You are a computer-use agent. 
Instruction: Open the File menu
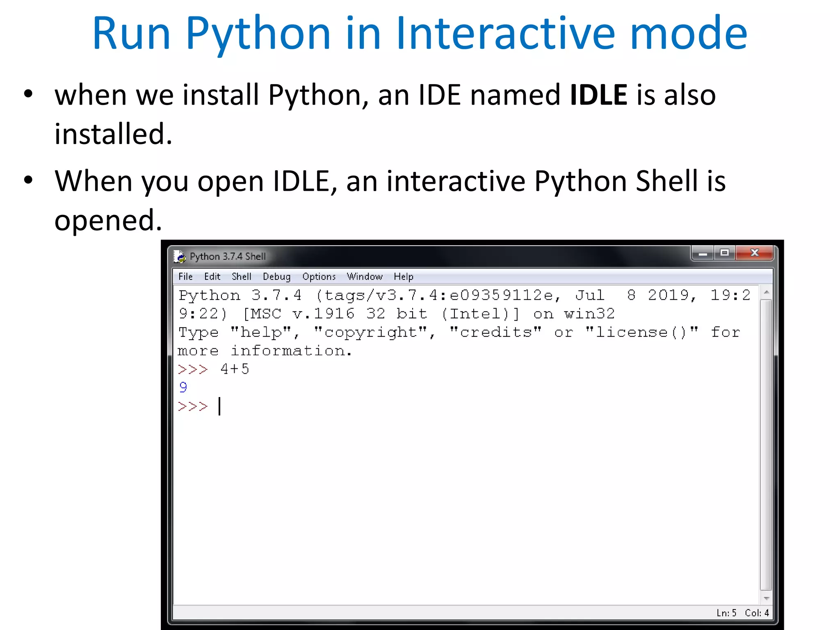pyautogui.click(x=185, y=276)
